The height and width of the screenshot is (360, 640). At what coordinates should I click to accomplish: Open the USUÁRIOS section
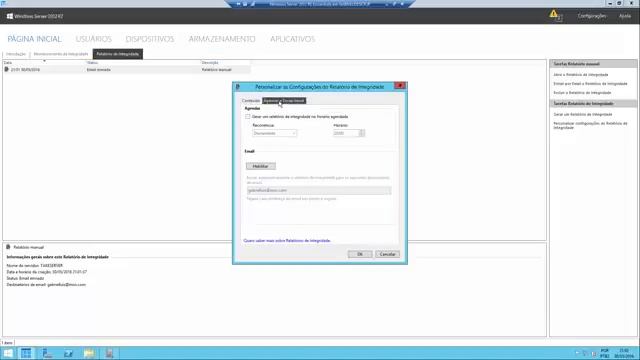click(93, 39)
